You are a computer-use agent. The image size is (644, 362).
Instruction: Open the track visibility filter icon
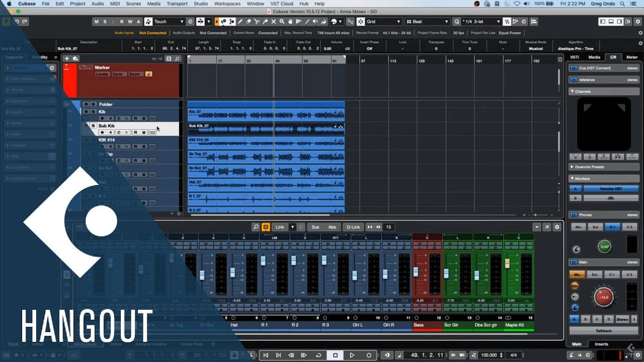169,59
